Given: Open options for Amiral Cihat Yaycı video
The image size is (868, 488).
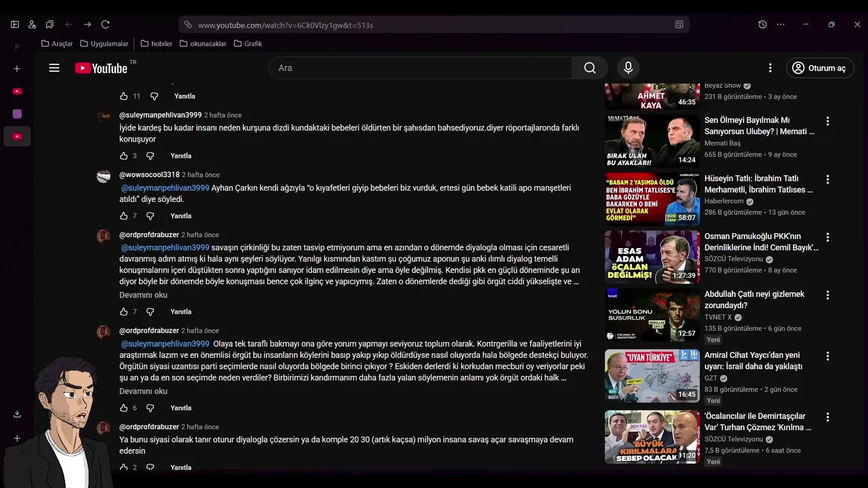Looking at the screenshot, I should (x=827, y=356).
